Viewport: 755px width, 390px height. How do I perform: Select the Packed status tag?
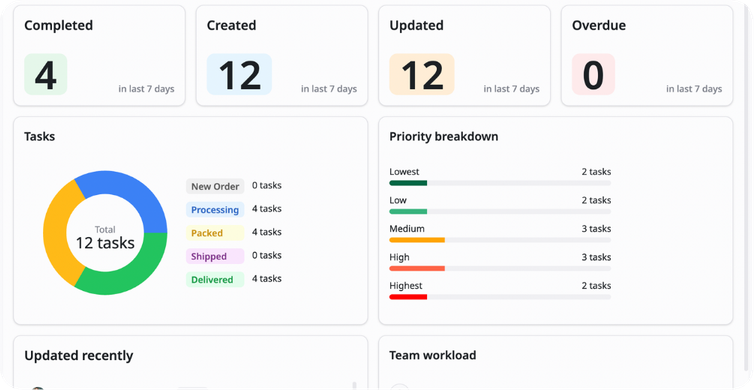(215, 233)
